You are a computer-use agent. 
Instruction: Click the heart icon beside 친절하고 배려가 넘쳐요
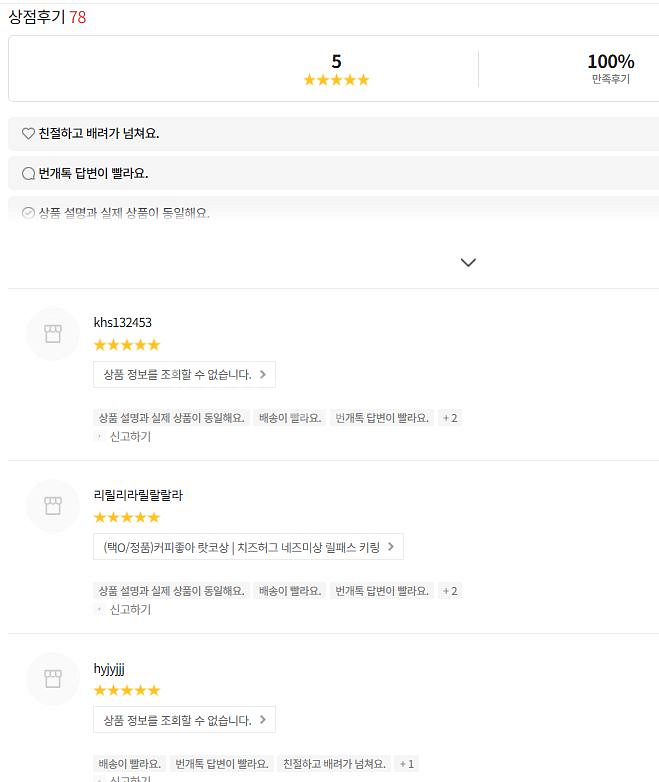tap(28, 134)
